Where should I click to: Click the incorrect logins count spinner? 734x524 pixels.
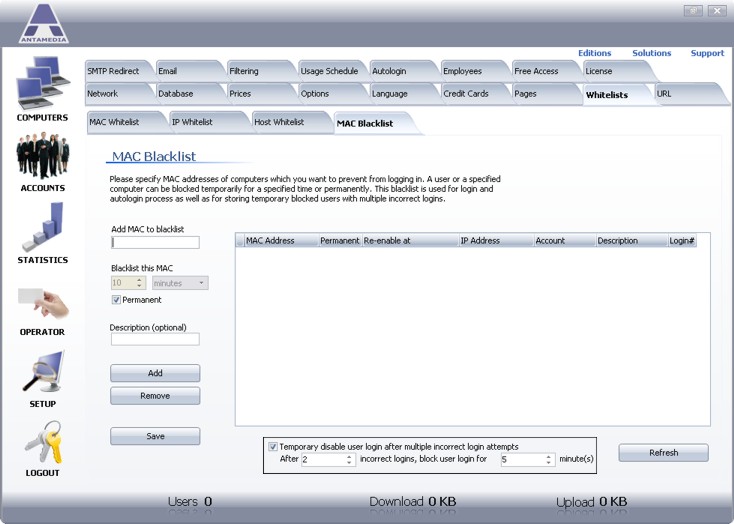328,459
